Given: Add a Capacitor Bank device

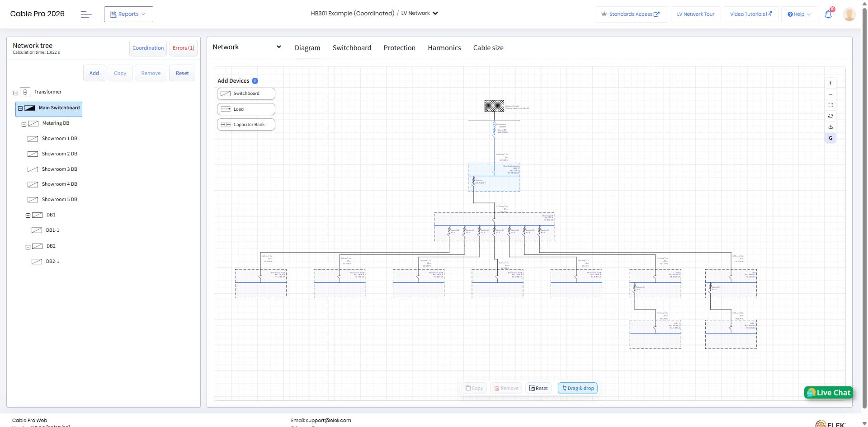Looking at the screenshot, I should [x=246, y=124].
